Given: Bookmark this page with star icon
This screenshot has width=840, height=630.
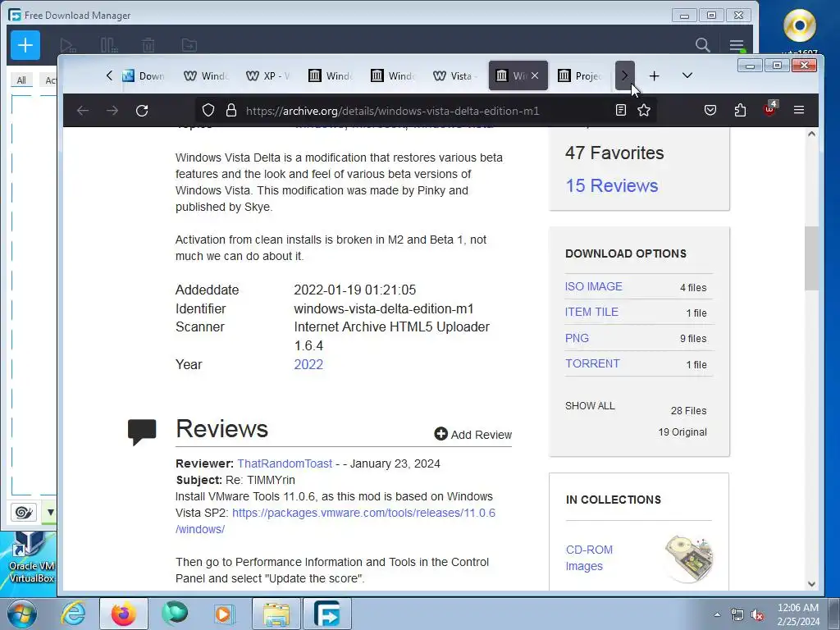Looking at the screenshot, I should pyautogui.click(x=644, y=111).
